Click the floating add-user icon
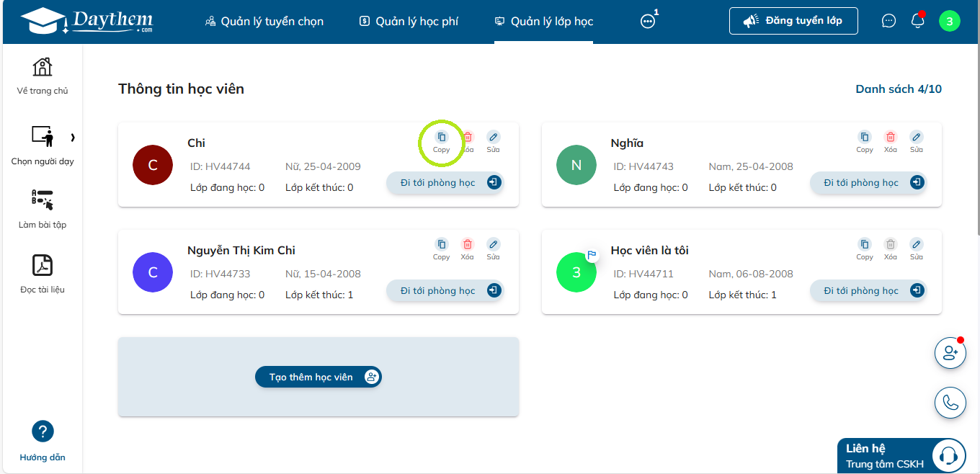 (x=950, y=353)
